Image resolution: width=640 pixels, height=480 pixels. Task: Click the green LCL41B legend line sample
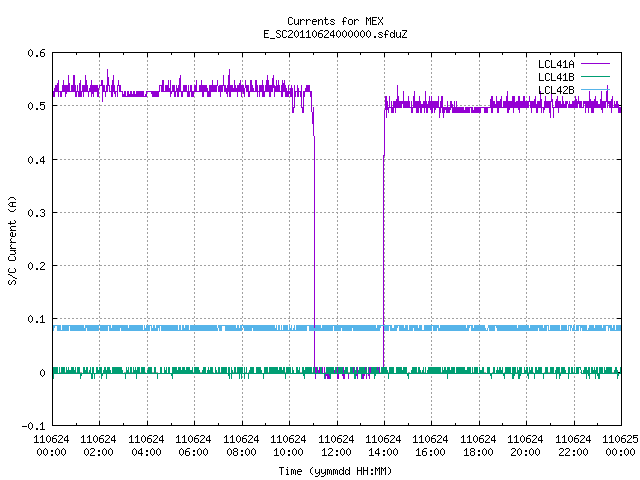point(595,77)
